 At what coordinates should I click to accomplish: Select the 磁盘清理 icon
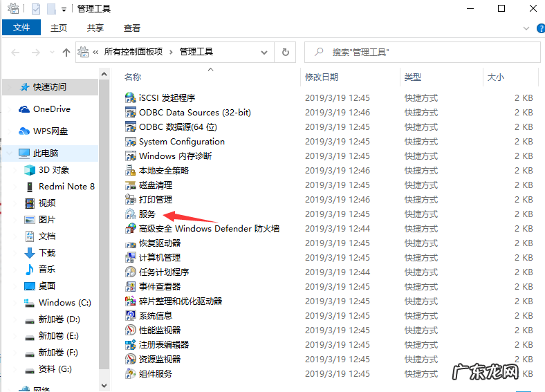click(x=130, y=185)
